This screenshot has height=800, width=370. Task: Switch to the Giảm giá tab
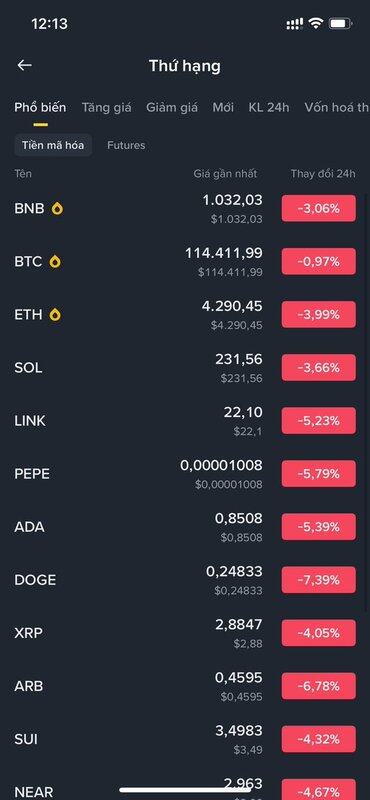coord(172,107)
